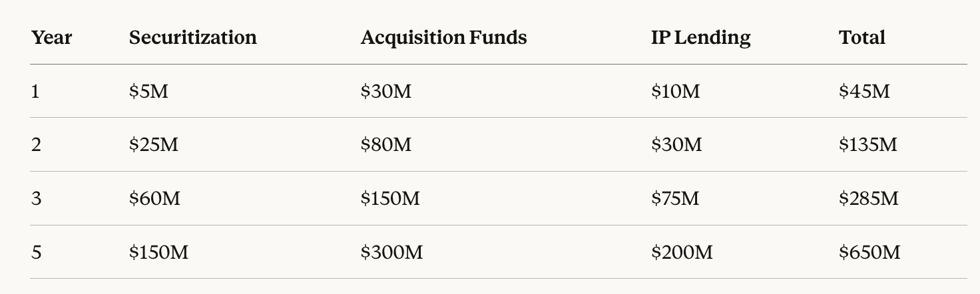980x294 pixels.
Task: Select the $5M Securitization cell
Action: pyautogui.click(x=148, y=91)
